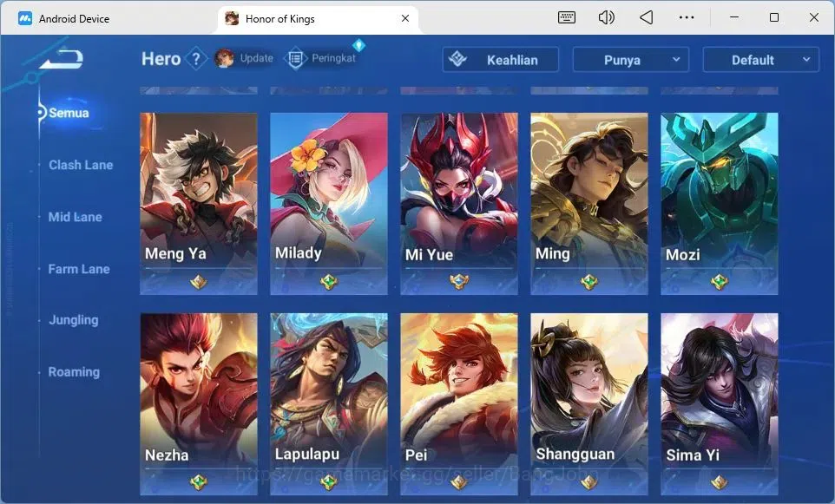Viewport: 835px width, 504px height.
Task: Select the Mi Yue hero card
Action: tap(458, 203)
